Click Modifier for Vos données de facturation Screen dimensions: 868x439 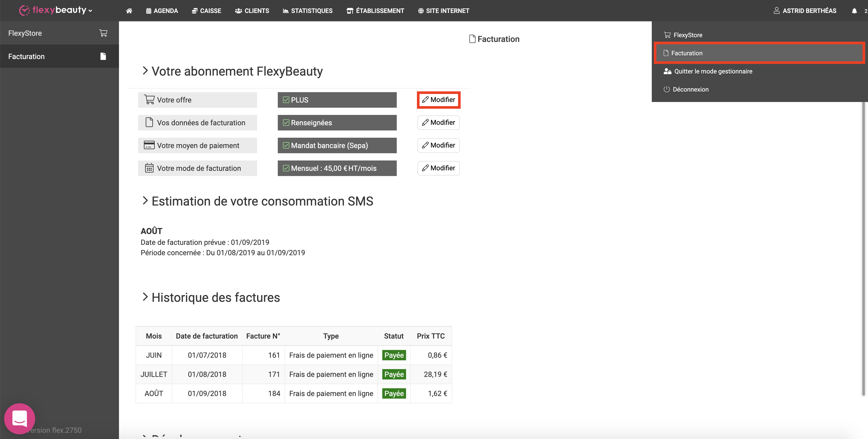click(438, 122)
